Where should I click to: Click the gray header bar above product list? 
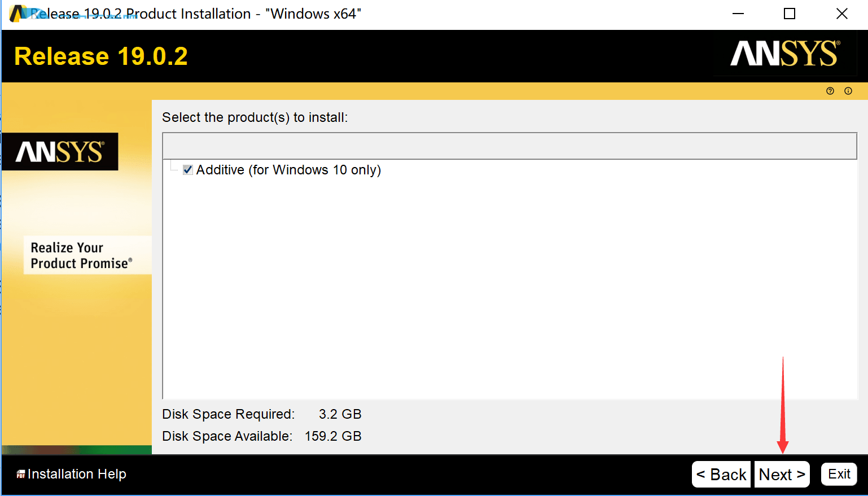point(509,146)
